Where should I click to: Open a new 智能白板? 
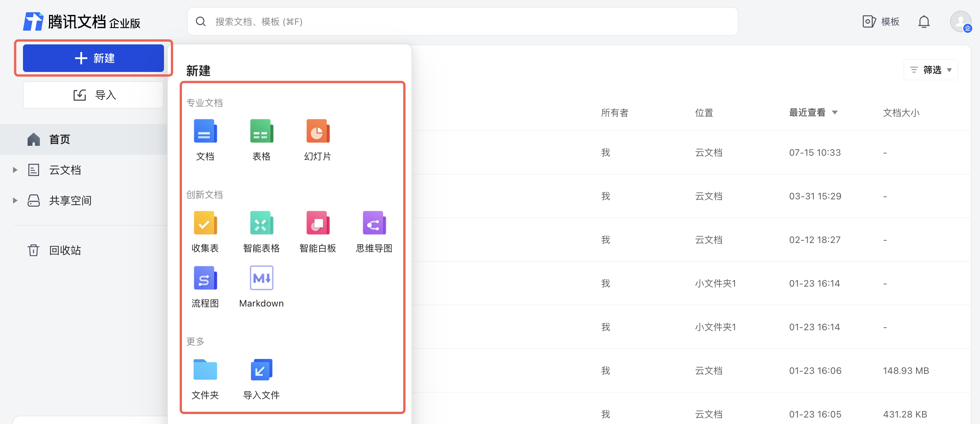click(318, 223)
